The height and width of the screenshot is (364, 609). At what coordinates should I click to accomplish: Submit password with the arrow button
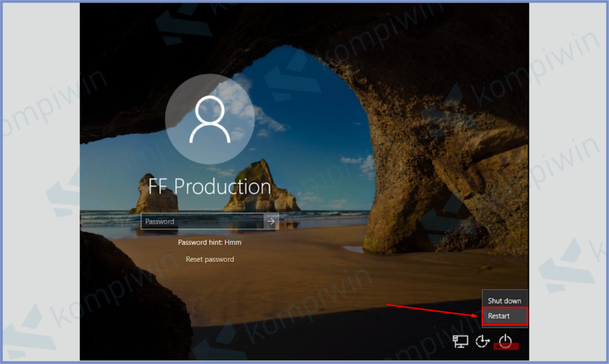click(271, 221)
